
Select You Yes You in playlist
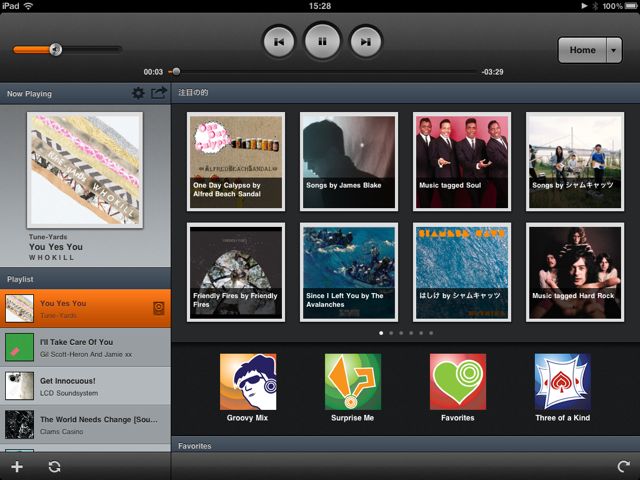tap(85, 309)
